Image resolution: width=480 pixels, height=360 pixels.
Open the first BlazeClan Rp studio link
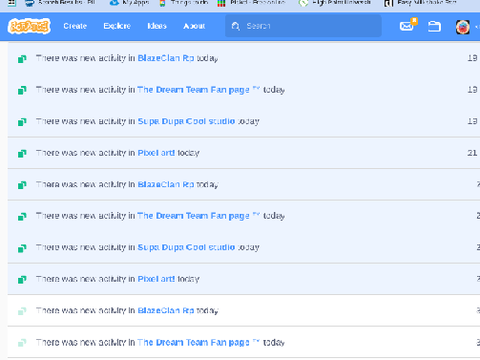pos(166,58)
